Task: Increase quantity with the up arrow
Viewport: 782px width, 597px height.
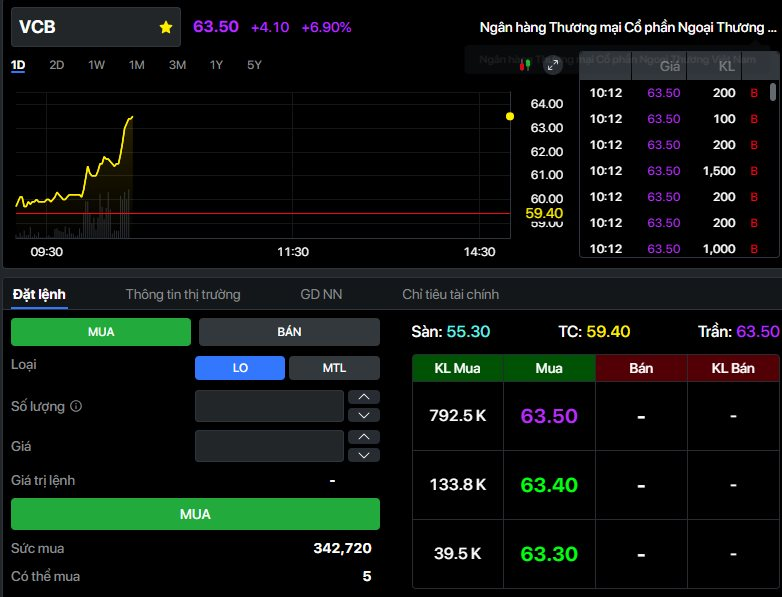Action: click(x=363, y=397)
